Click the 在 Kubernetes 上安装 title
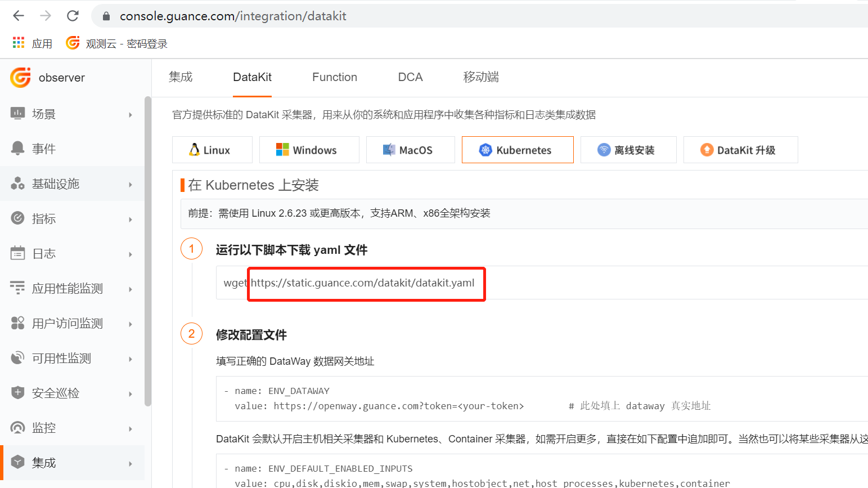This screenshot has width=868, height=488. click(x=253, y=185)
